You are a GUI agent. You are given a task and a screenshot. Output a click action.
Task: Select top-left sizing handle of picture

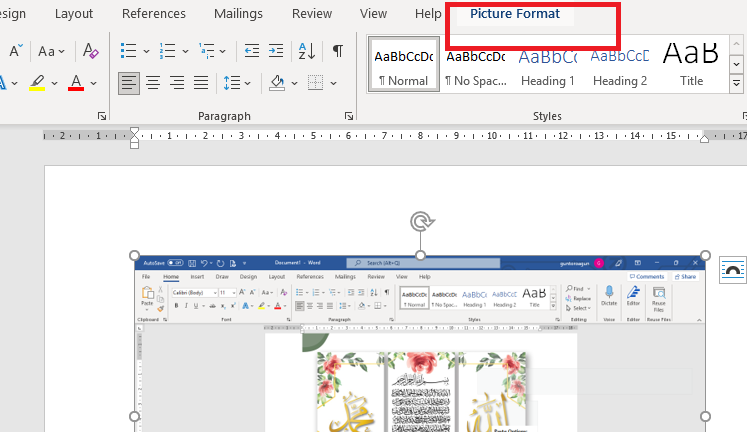point(134,255)
